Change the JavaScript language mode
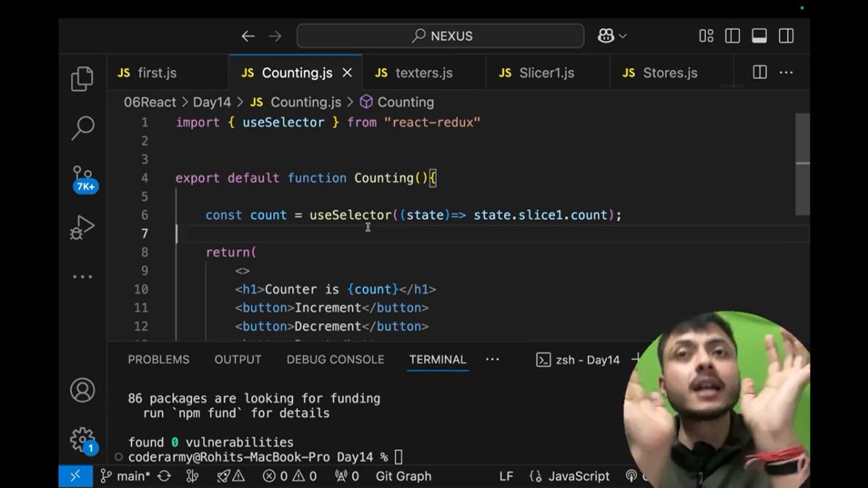Image resolution: width=868 pixels, height=488 pixels. (569, 476)
